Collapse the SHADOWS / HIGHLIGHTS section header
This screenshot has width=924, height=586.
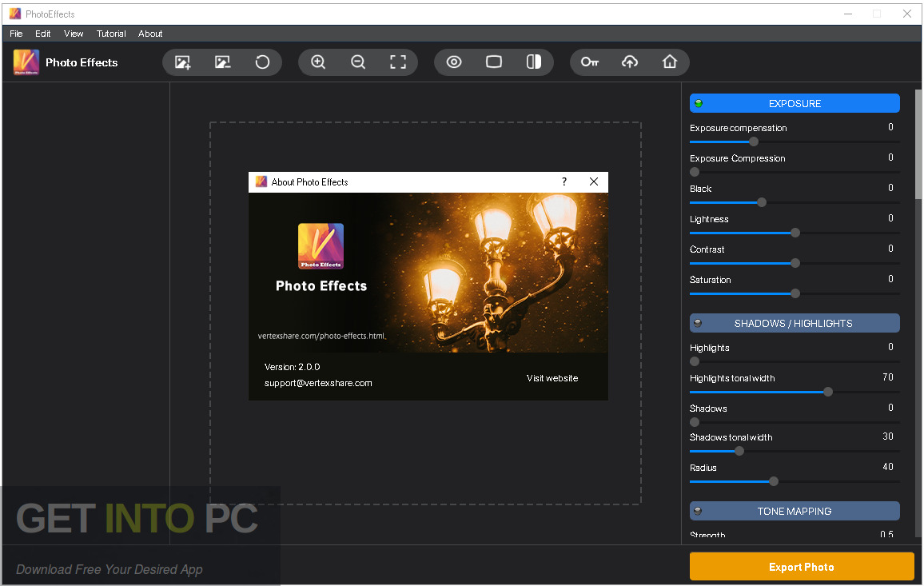[795, 323]
